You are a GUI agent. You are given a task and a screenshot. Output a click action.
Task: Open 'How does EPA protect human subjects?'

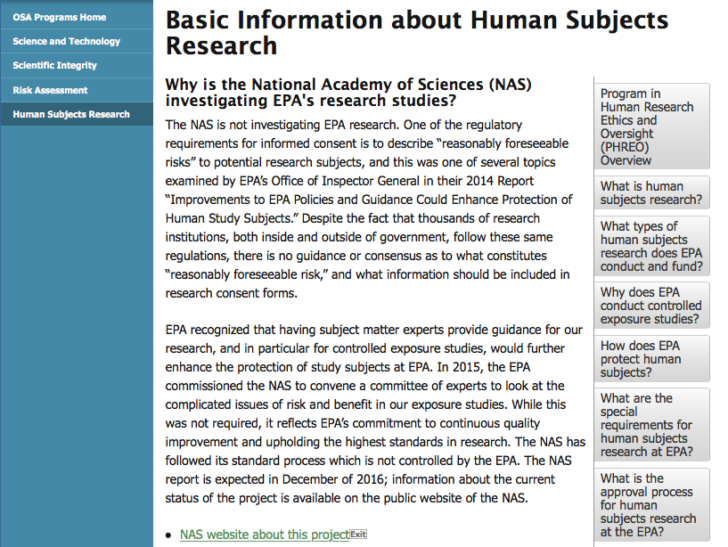(x=652, y=359)
